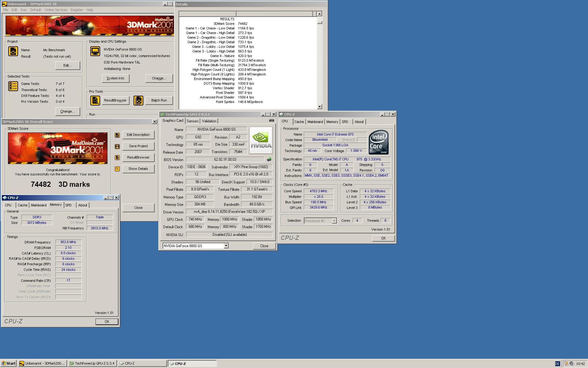Viewport: 588px width, 368px height.
Task: Click the Batch Run icon
Action: pyautogui.click(x=138, y=100)
